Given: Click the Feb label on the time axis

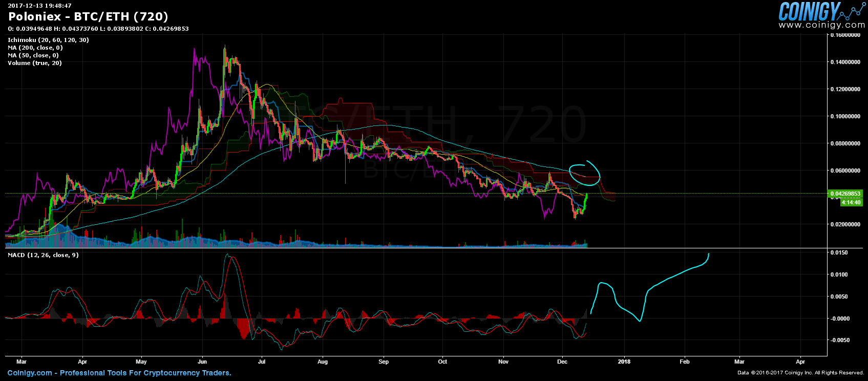Looking at the screenshot, I should (685, 362).
